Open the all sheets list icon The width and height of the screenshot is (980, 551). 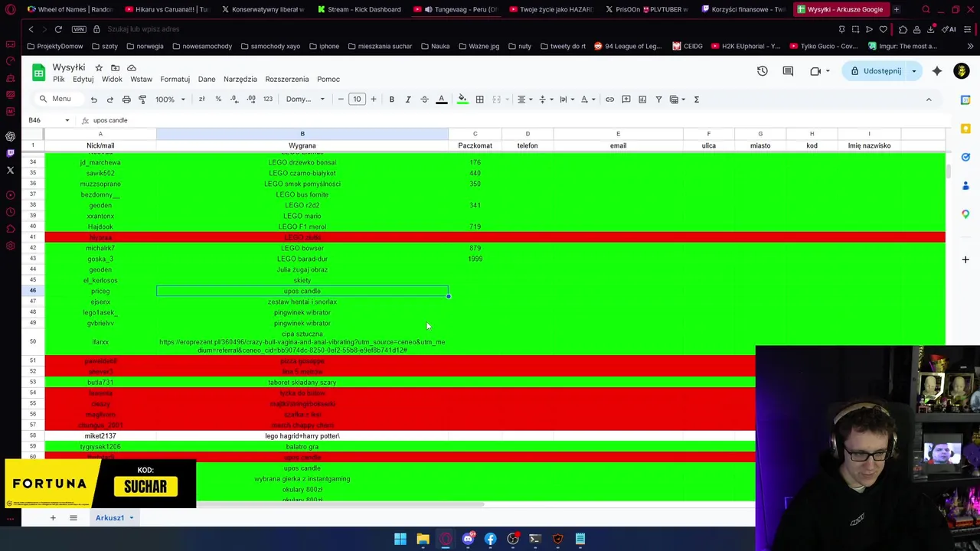pos(73,518)
